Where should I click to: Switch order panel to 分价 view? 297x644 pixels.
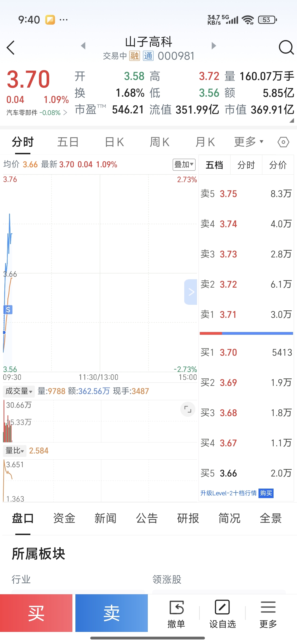tap(278, 165)
